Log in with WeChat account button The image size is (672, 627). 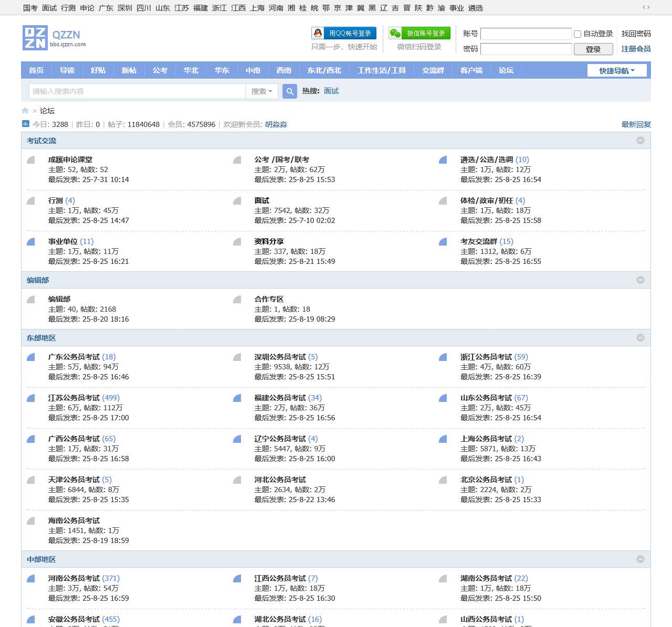tap(419, 33)
